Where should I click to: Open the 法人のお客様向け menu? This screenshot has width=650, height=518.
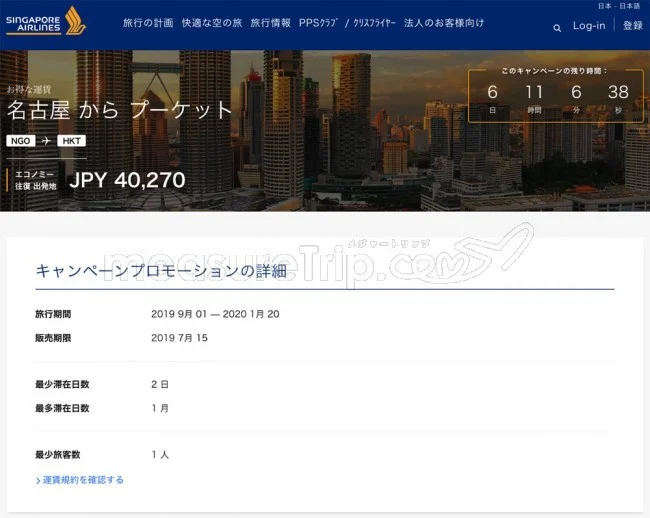(444, 23)
